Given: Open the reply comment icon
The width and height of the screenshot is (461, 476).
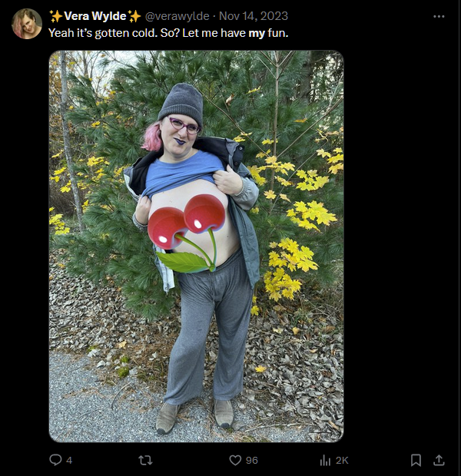Looking at the screenshot, I should coord(55,460).
